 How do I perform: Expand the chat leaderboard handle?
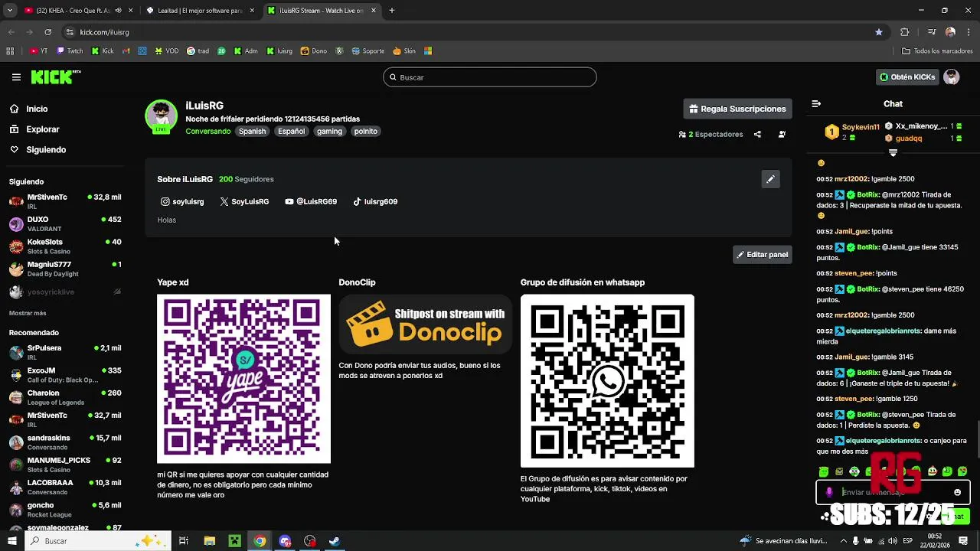893,153
